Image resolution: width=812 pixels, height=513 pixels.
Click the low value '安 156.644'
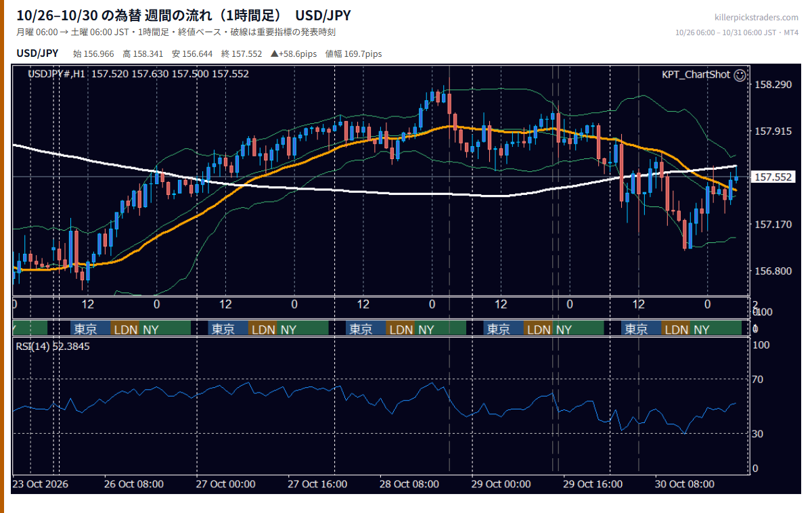pyautogui.click(x=192, y=54)
